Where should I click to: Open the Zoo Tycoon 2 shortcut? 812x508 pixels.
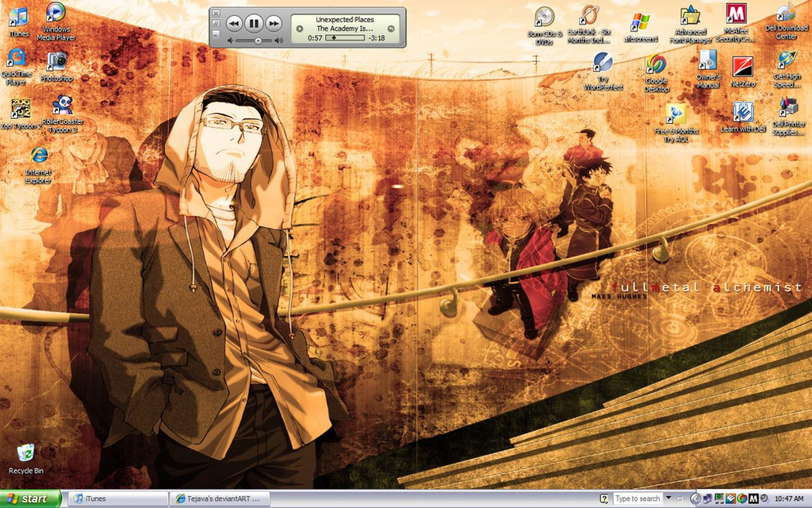[x=21, y=114]
